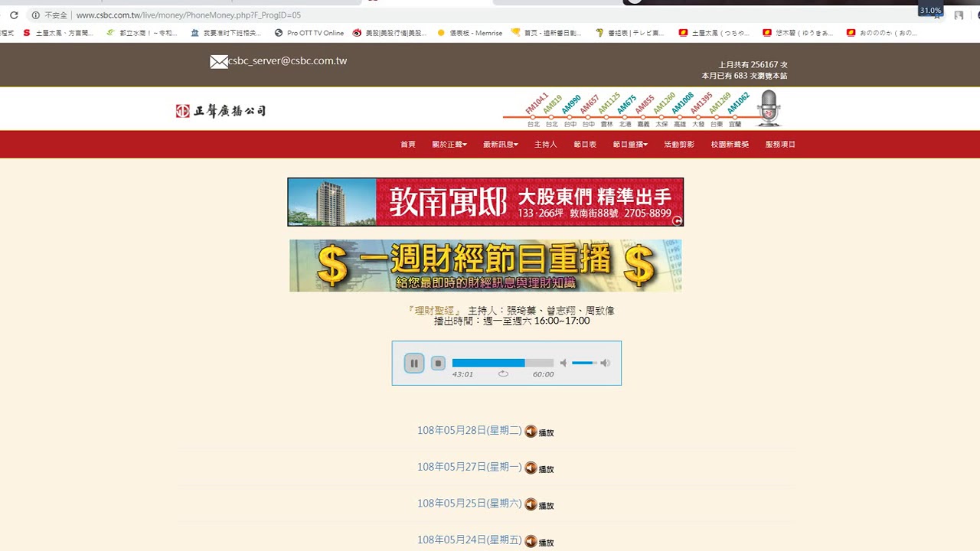Play the 108年05月27日 episode via speaker icon
This screenshot has height=551, width=980.
click(x=531, y=468)
